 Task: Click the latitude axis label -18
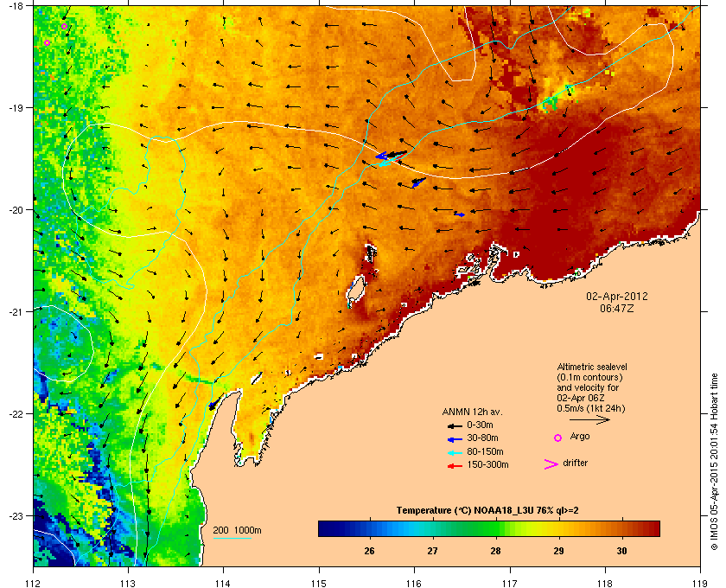[x=15, y=6]
